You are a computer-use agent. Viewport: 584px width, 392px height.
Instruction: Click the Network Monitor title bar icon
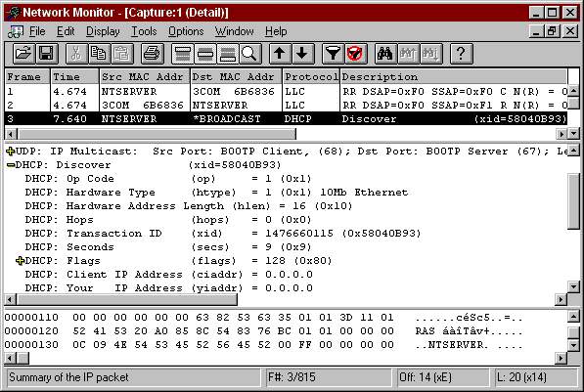click(x=13, y=13)
